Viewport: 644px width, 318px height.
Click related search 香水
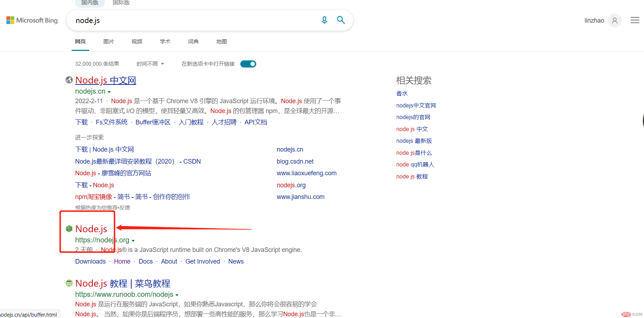pyautogui.click(x=402, y=94)
